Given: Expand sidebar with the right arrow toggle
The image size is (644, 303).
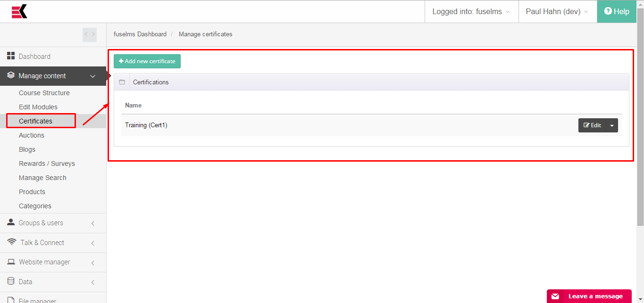Looking at the screenshot, I should click(x=93, y=34).
